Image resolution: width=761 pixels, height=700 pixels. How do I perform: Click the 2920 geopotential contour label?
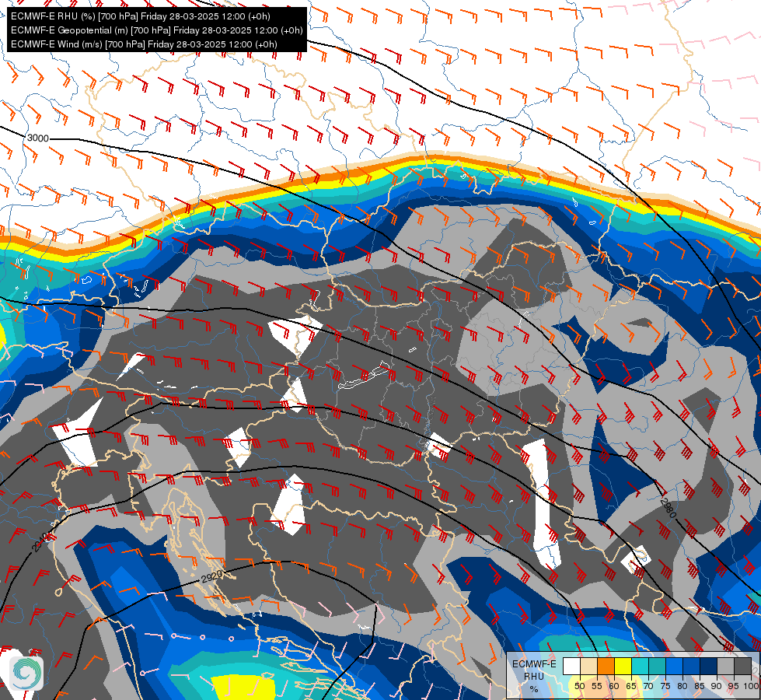click(x=211, y=576)
